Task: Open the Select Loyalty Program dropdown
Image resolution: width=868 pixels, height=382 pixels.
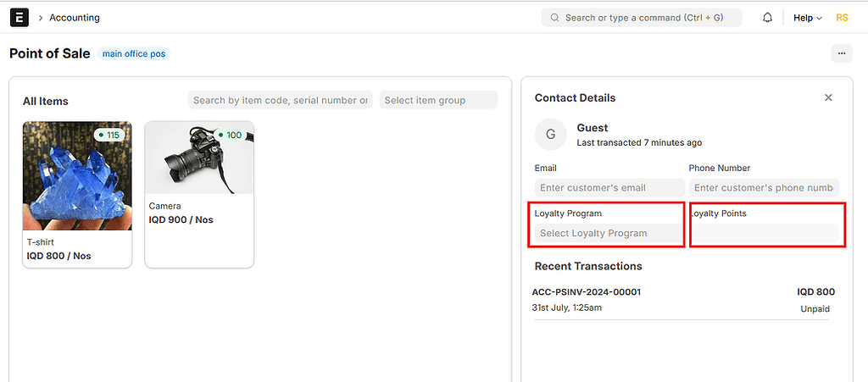Action: point(609,233)
